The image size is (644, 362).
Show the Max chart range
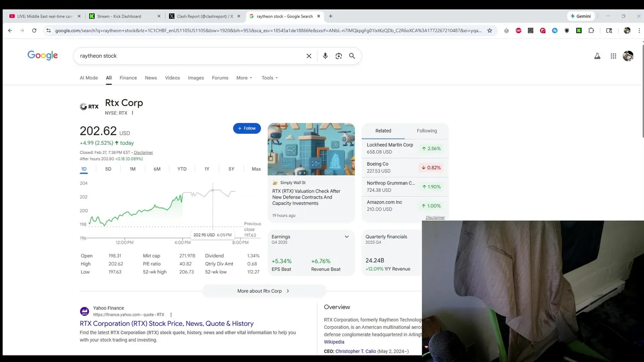pyautogui.click(x=256, y=169)
